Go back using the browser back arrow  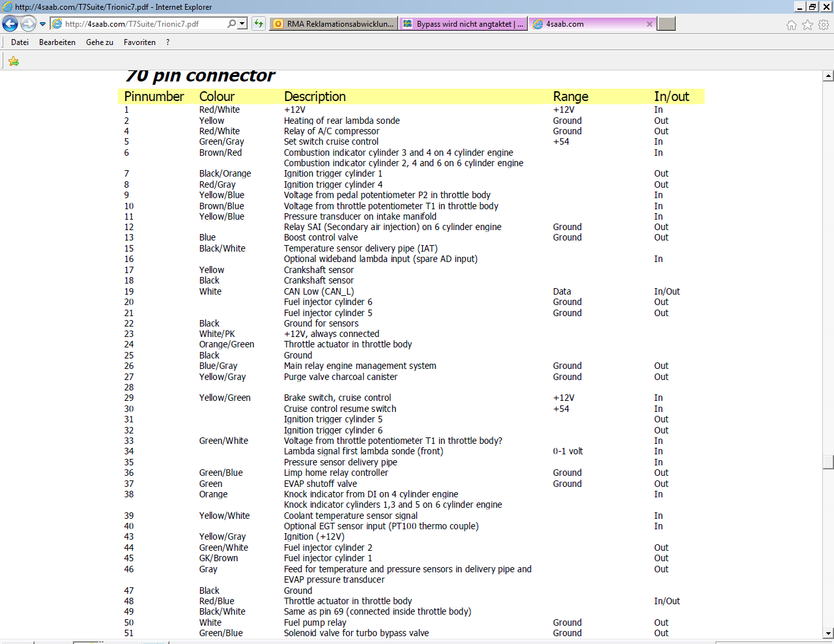(10, 24)
